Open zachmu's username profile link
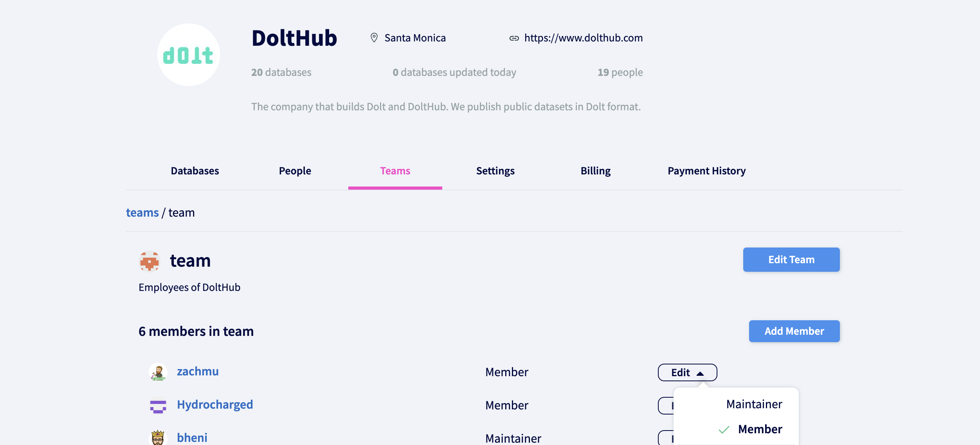 198,372
